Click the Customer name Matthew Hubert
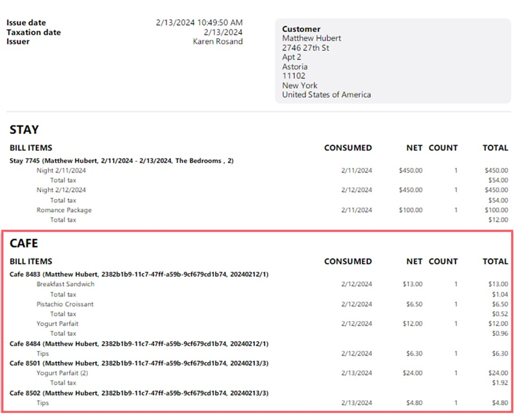Image resolution: width=519 pixels, height=420 pixels. click(x=311, y=38)
